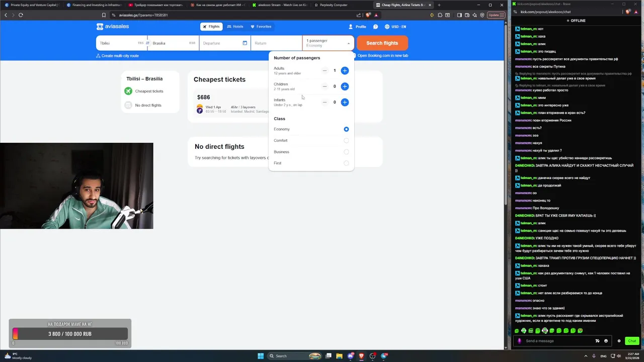This screenshot has width=644, height=362.
Task: Click the Cheapest tickets plane icon
Action: tap(128, 91)
